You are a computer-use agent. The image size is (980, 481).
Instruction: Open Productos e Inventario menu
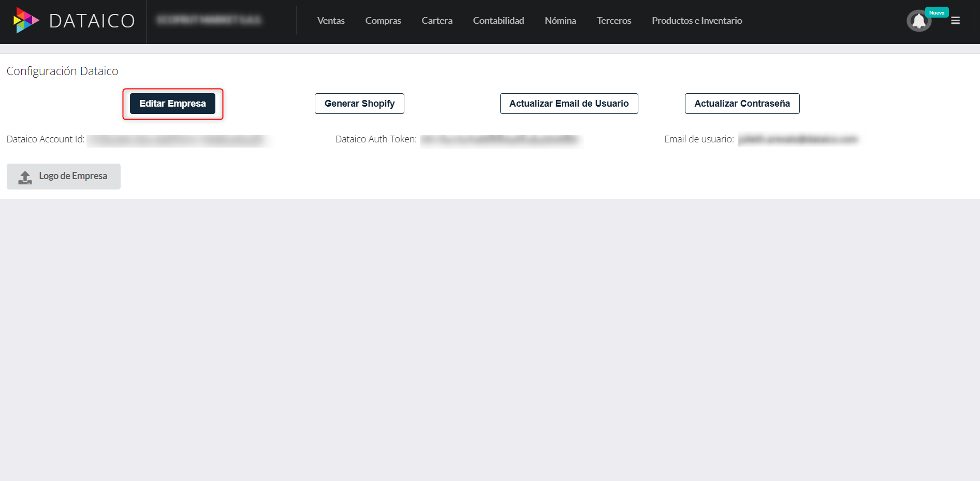pos(697,21)
